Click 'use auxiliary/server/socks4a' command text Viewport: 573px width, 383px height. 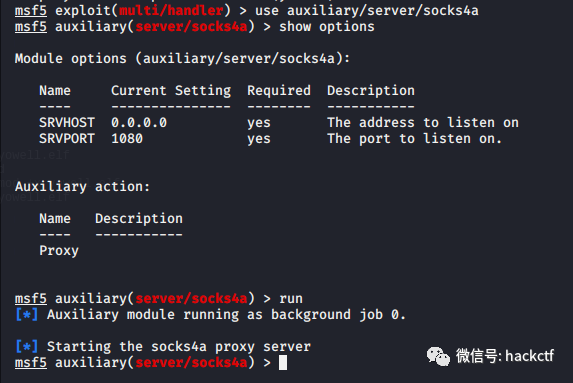pyautogui.click(x=367, y=11)
